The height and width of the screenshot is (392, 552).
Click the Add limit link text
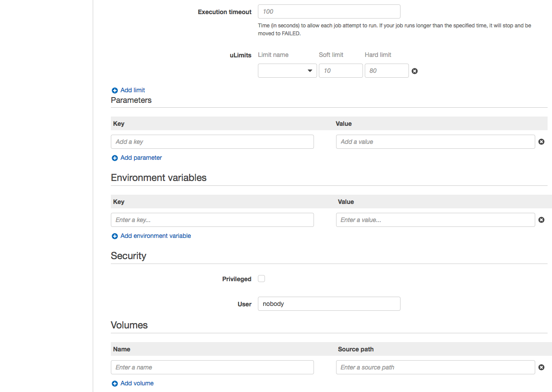point(132,90)
